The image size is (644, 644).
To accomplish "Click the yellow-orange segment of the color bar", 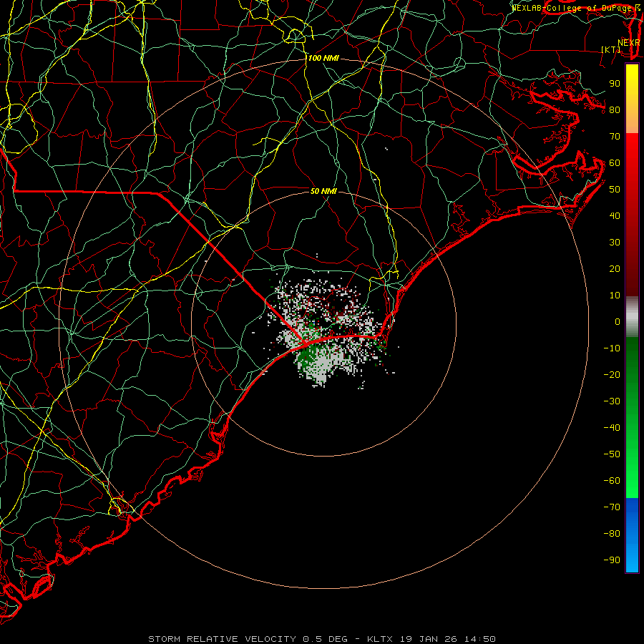I will 632,99.
